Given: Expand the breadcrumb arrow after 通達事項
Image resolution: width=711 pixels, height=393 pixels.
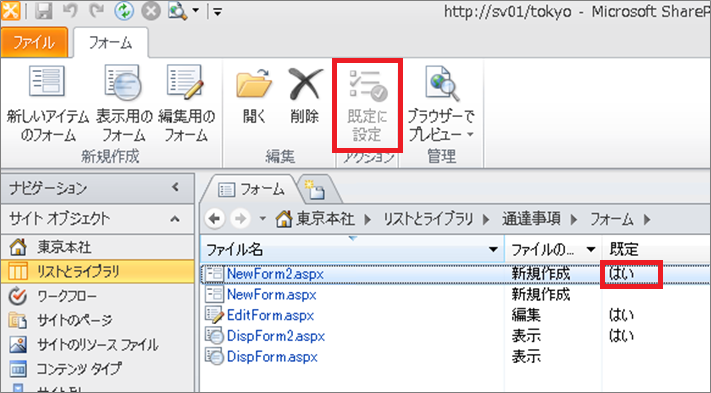Looking at the screenshot, I should [574, 220].
